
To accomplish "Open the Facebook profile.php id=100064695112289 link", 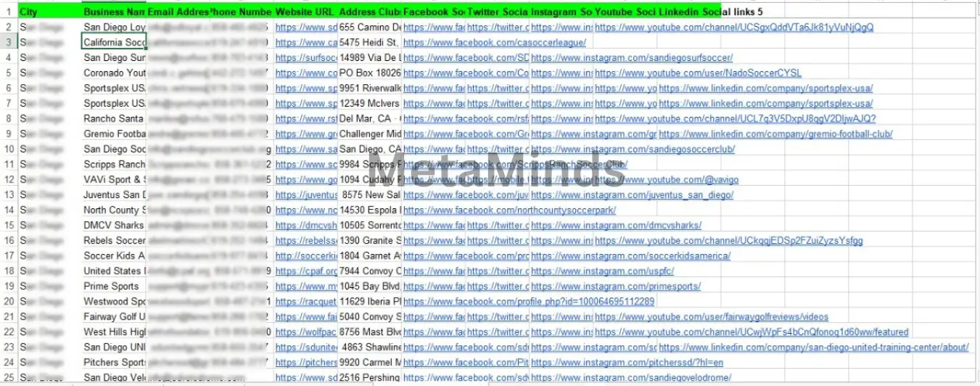I will pos(529,302).
